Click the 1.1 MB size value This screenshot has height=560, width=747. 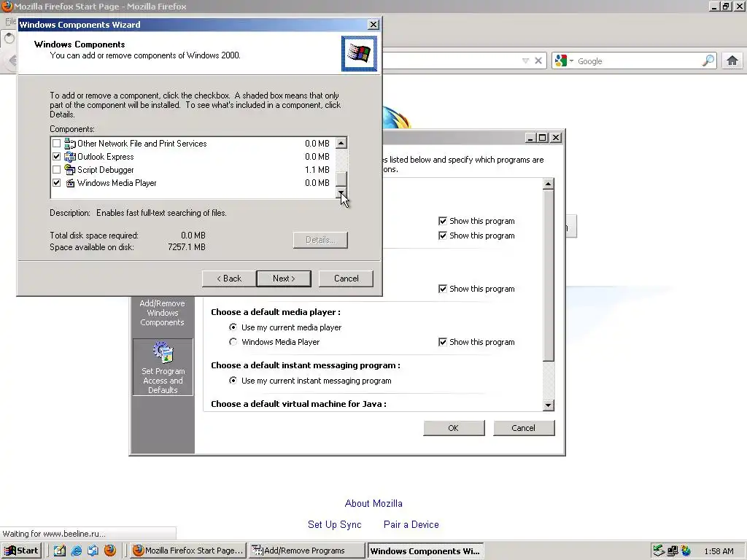[317, 169]
